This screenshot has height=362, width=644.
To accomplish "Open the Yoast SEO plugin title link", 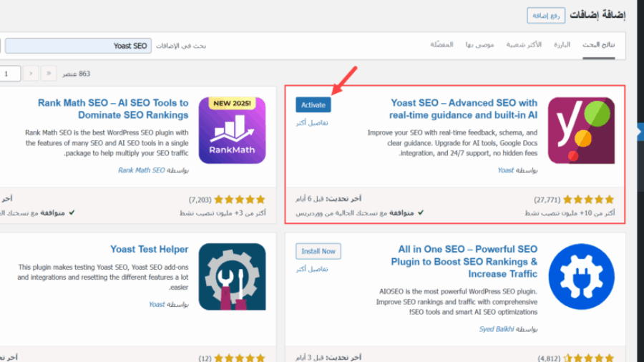I will pos(463,109).
